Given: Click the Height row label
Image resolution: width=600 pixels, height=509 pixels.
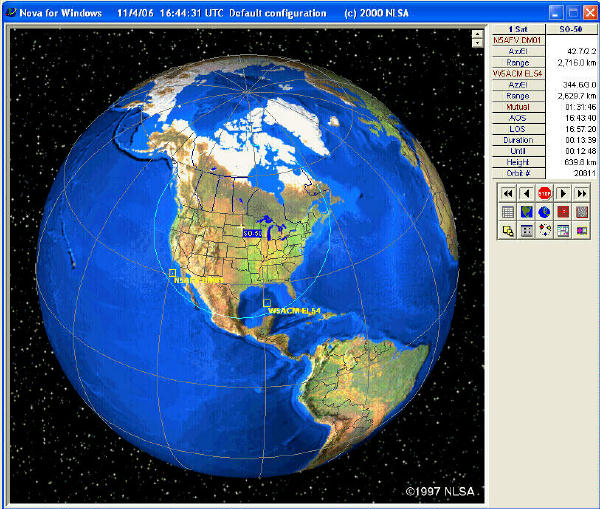Looking at the screenshot, I should coord(518,162).
